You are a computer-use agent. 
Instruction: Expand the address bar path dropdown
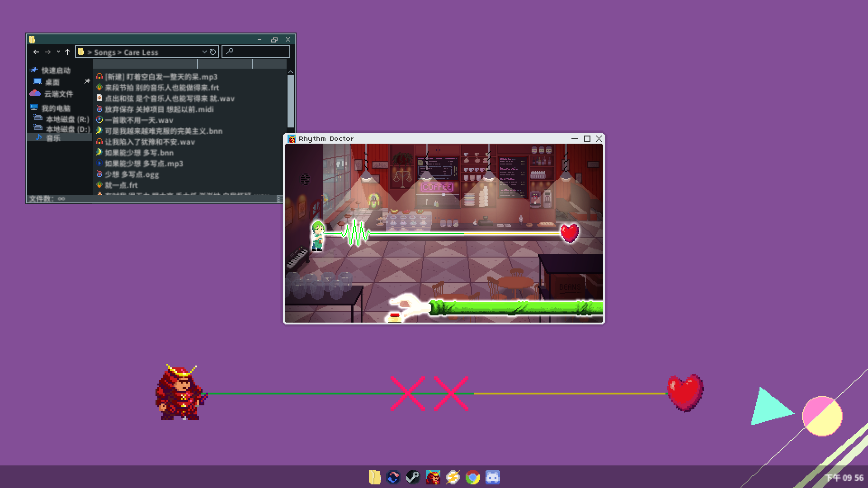(204, 52)
